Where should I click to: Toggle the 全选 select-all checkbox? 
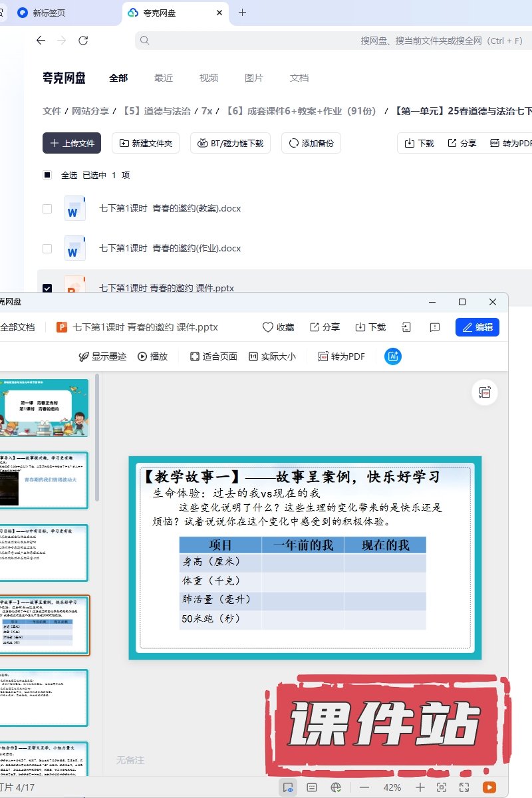click(47, 175)
